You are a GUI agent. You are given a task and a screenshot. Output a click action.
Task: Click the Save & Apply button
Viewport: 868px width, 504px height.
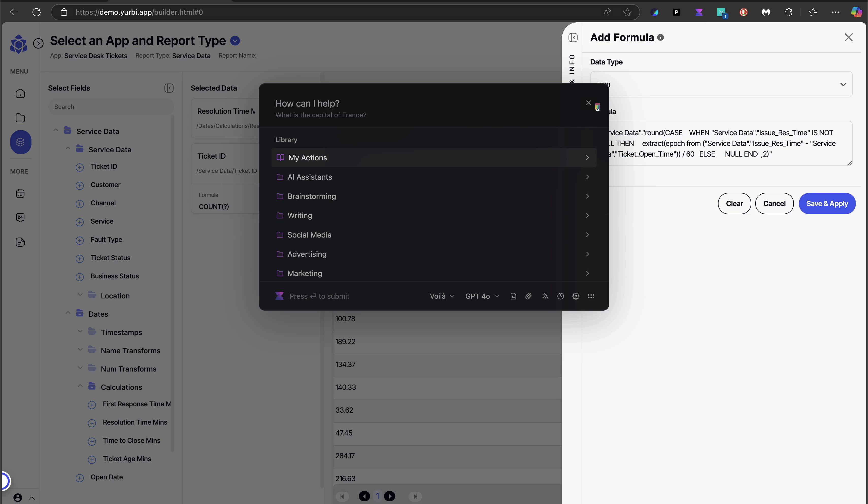coord(827,204)
